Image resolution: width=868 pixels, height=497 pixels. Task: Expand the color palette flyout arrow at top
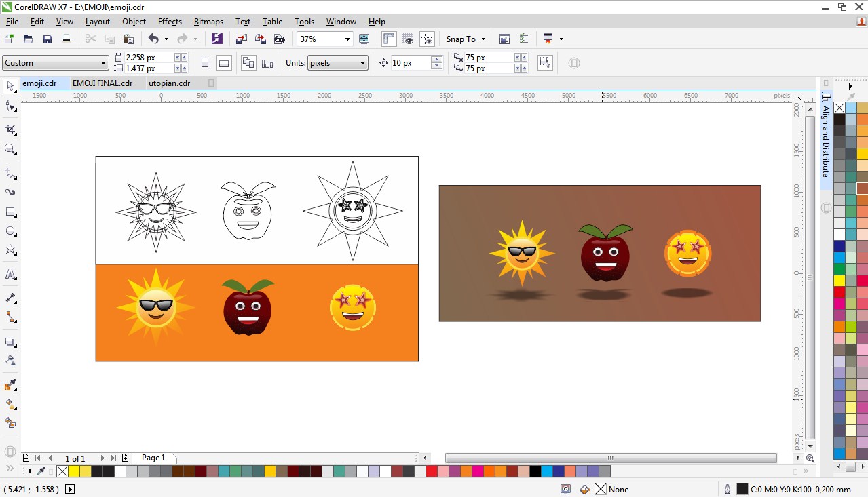click(850, 87)
